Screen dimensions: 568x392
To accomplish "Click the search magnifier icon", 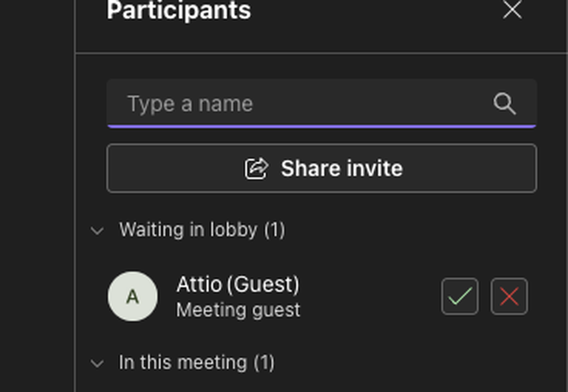I will (x=504, y=103).
